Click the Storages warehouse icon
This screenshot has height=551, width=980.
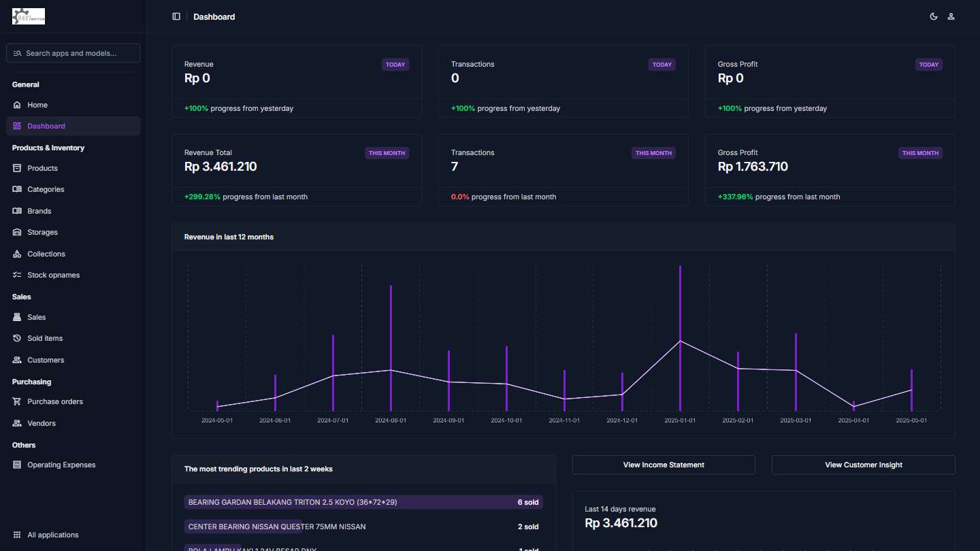(x=17, y=232)
